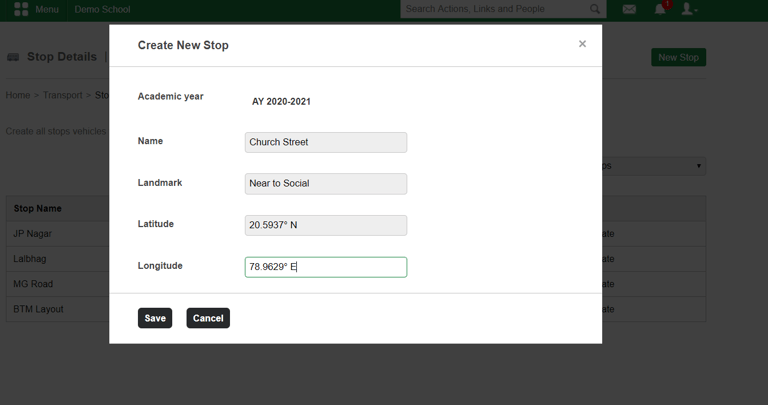Click the Demo School link
This screenshot has height=405, width=768.
102,9
